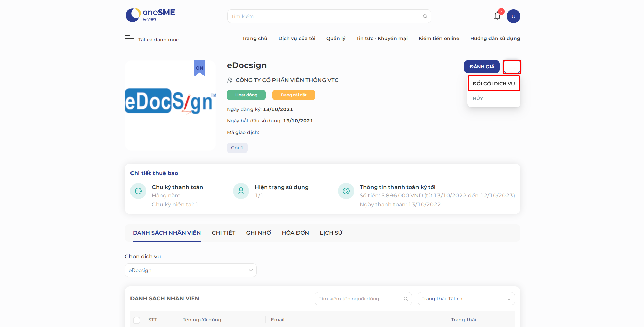Expand the Chọn dịch vụ eDocsign dropdown
This screenshot has height=327, width=644.
tap(191, 270)
